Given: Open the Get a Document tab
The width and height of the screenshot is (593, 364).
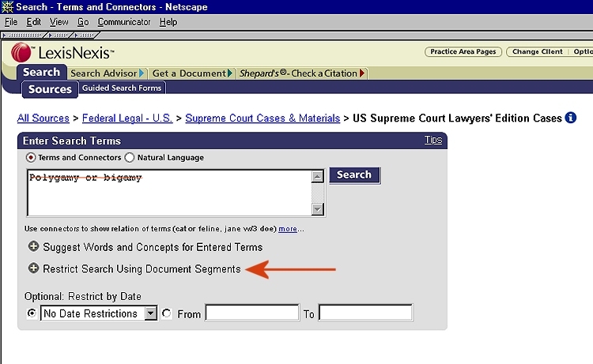Looking at the screenshot, I should [x=192, y=73].
